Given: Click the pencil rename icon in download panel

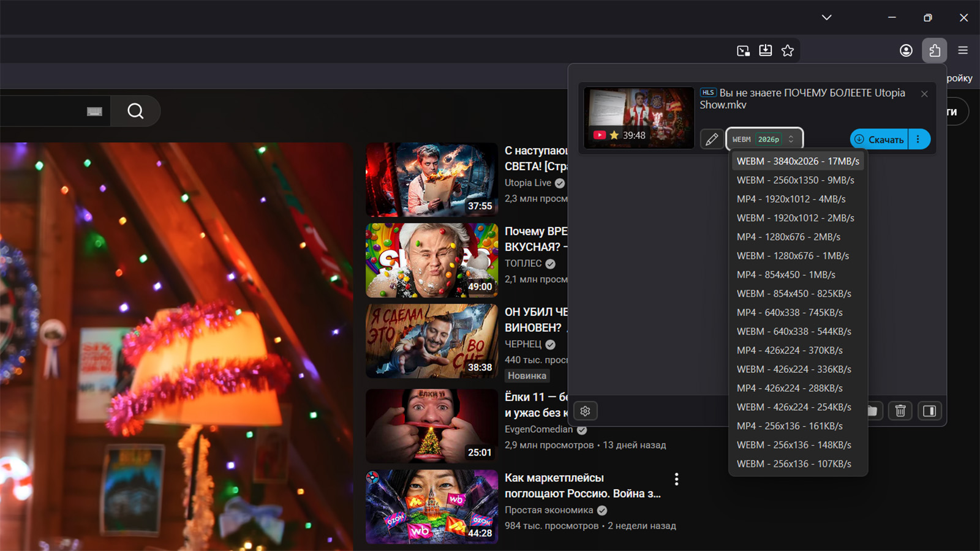Looking at the screenshot, I should point(711,140).
